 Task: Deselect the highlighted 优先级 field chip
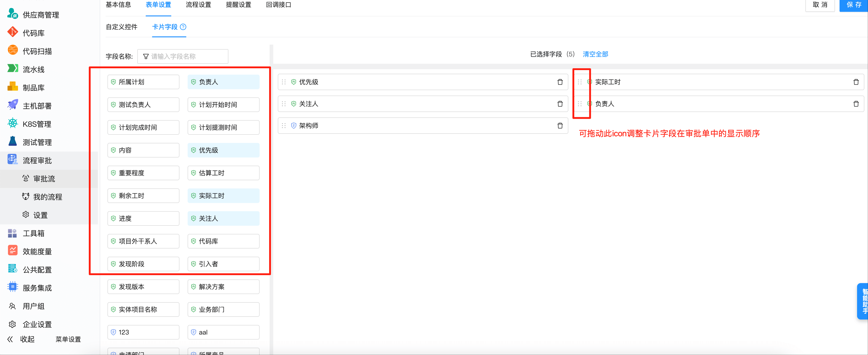click(223, 150)
